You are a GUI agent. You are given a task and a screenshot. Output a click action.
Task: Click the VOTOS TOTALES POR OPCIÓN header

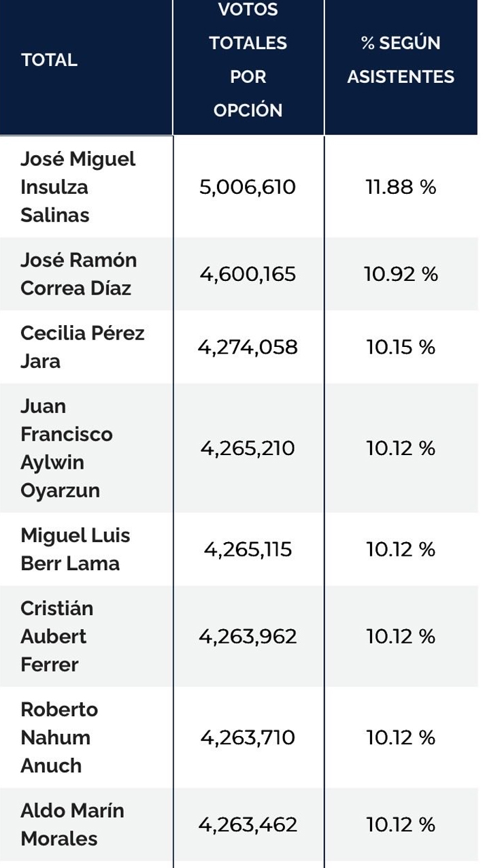(x=248, y=60)
